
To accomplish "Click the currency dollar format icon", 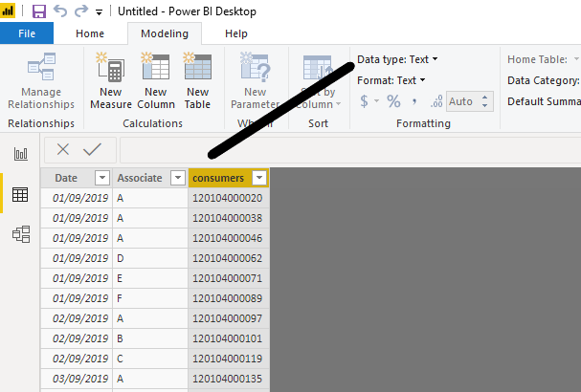I will point(365,101).
